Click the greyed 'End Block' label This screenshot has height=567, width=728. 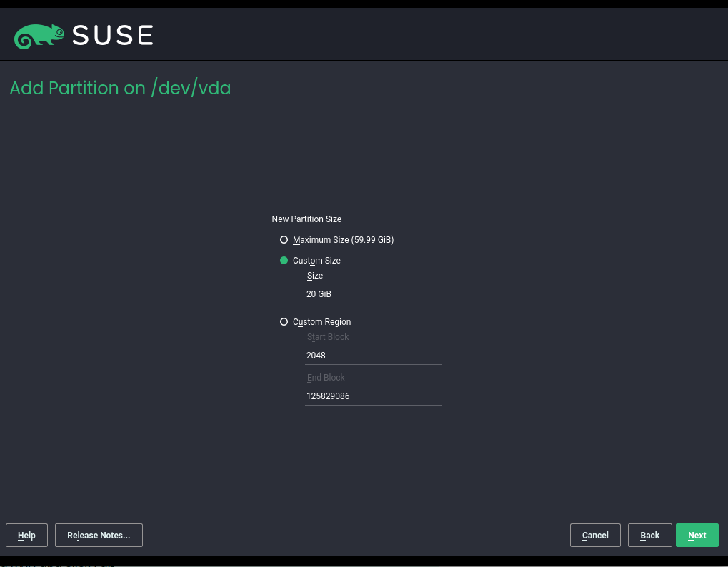[326, 378]
